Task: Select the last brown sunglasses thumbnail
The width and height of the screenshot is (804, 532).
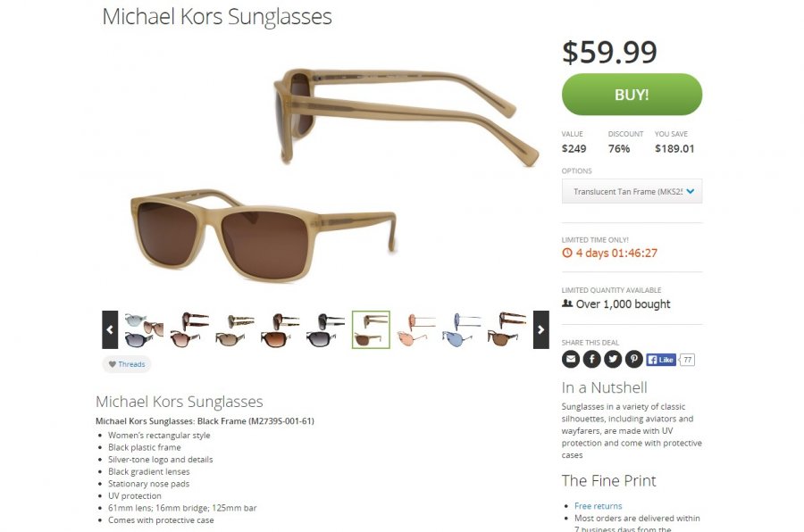Action: click(x=507, y=329)
